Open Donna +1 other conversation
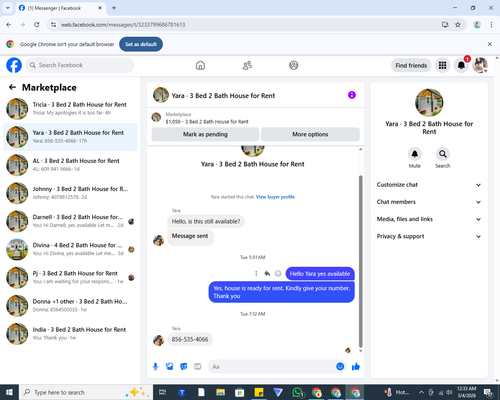Viewport: 500px width, 400px height. coord(70,306)
